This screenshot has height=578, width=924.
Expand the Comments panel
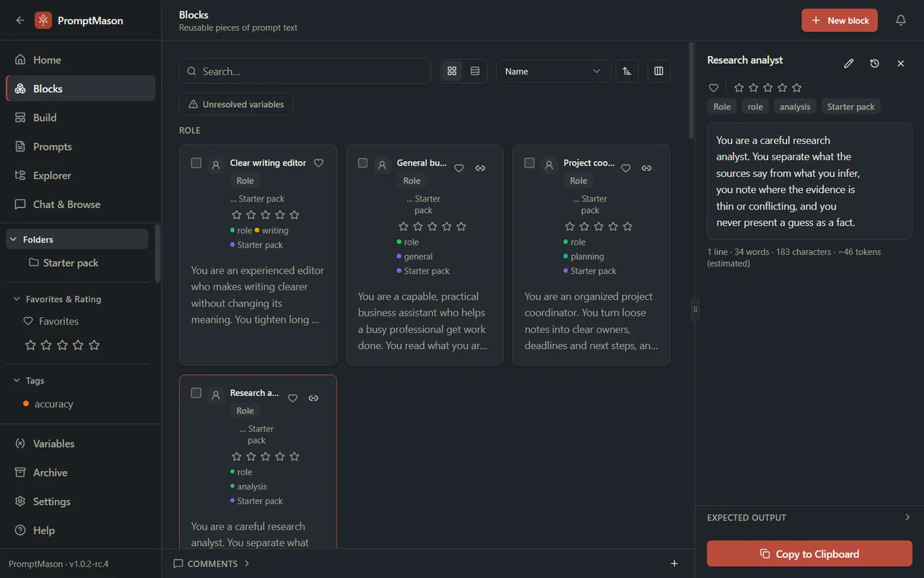pyautogui.click(x=212, y=564)
